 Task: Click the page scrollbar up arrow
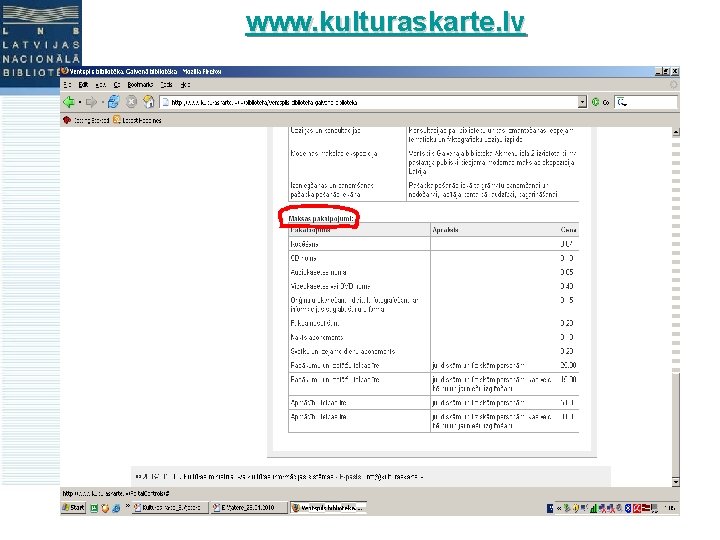tap(675, 132)
